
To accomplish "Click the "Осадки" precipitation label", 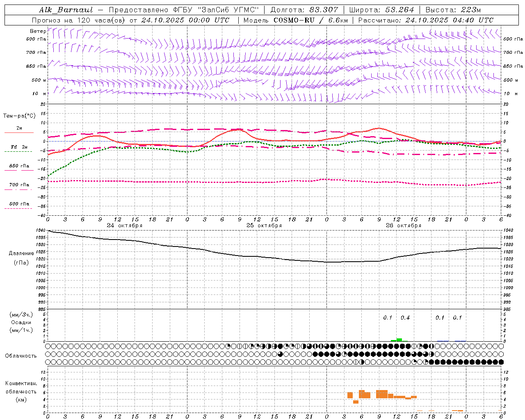I will [21, 322].
